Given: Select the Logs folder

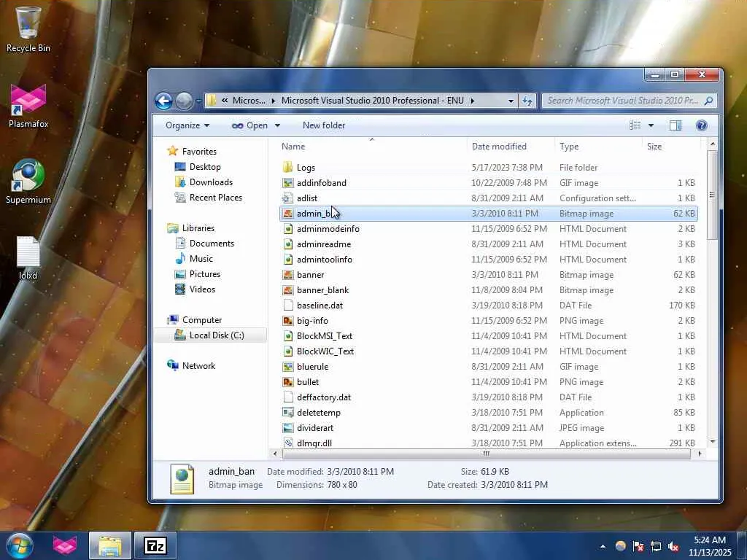Looking at the screenshot, I should 488,168.
